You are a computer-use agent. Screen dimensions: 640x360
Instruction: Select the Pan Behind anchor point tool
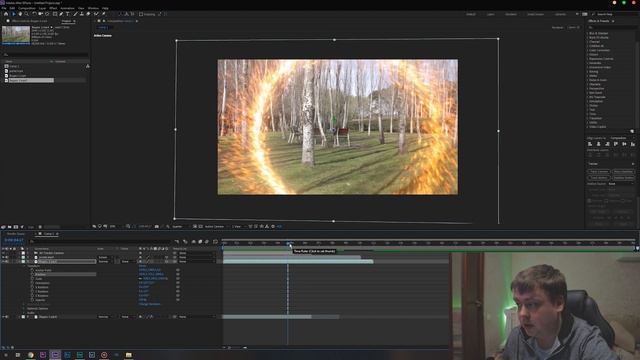[x=47, y=14]
